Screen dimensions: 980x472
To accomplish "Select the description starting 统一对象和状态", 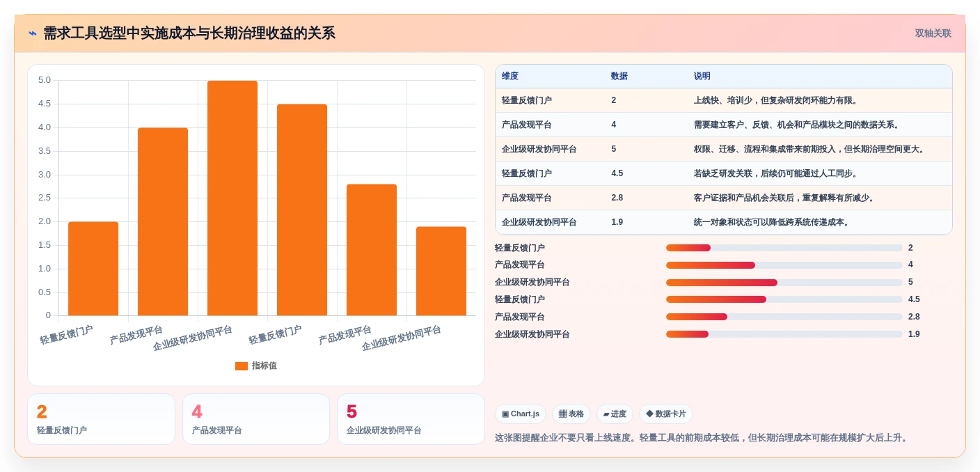I will pos(772,222).
